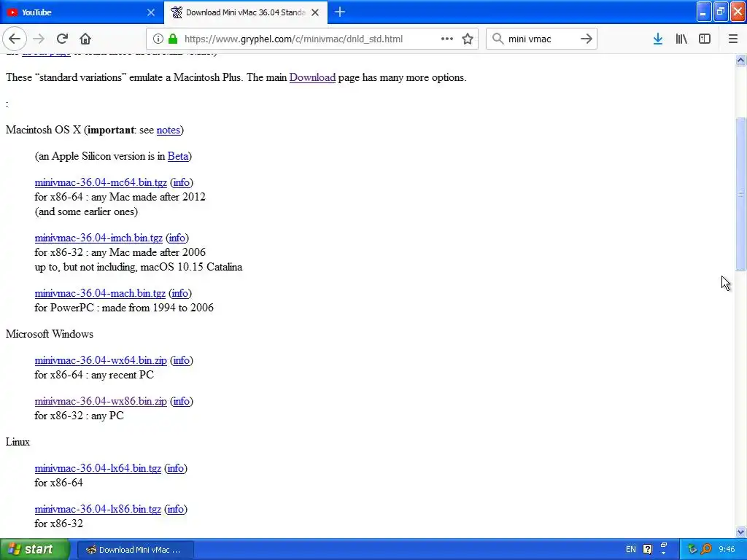
Task: Open the Windows start menu
Action: [x=35, y=550]
